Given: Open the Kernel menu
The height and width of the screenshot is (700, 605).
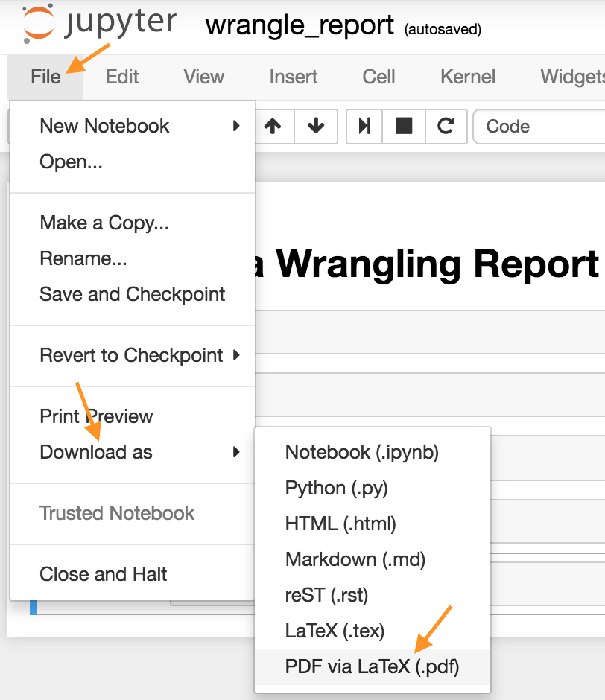Looking at the screenshot, I should pyautogui.click(x=467, y=77).
